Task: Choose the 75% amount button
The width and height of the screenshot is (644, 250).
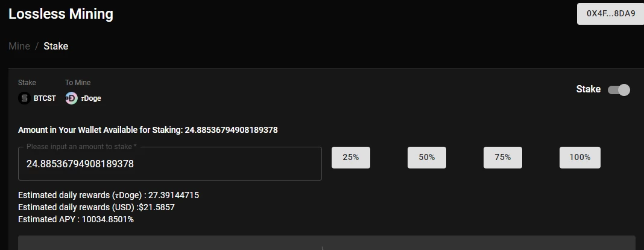Action: tap(503, 158)
